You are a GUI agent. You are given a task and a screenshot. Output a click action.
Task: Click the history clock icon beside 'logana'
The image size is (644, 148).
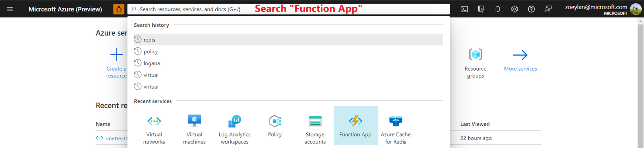click(138, 63)
